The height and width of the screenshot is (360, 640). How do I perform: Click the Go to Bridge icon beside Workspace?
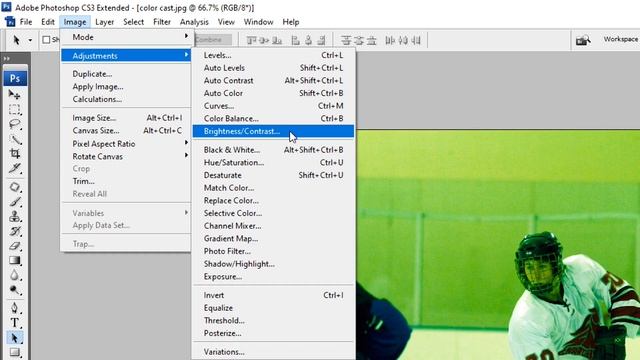pos(583,40)
